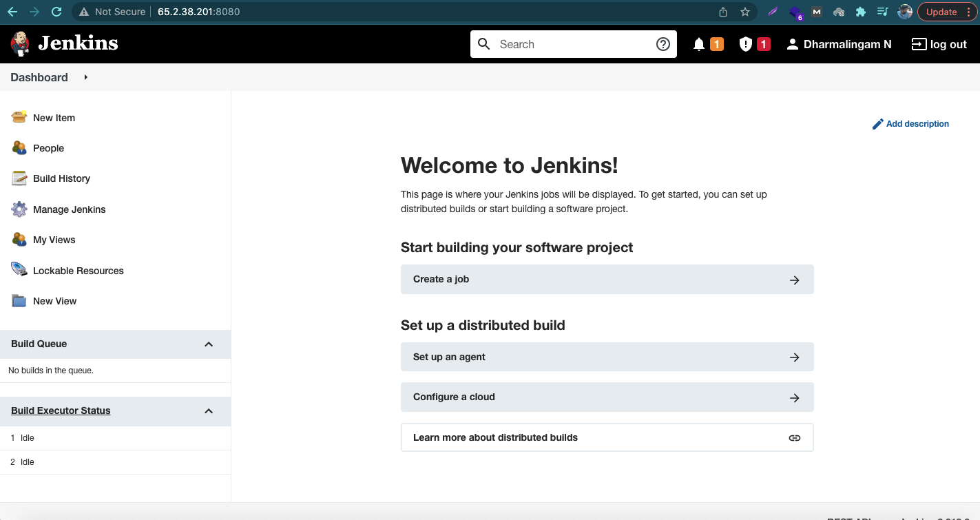Click the search help question mark icon

click(x=663, y=44)
